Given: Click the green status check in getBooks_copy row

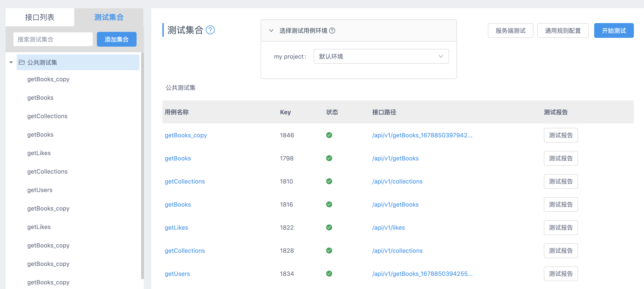Looking at the screenshot, I should point(329,135).
